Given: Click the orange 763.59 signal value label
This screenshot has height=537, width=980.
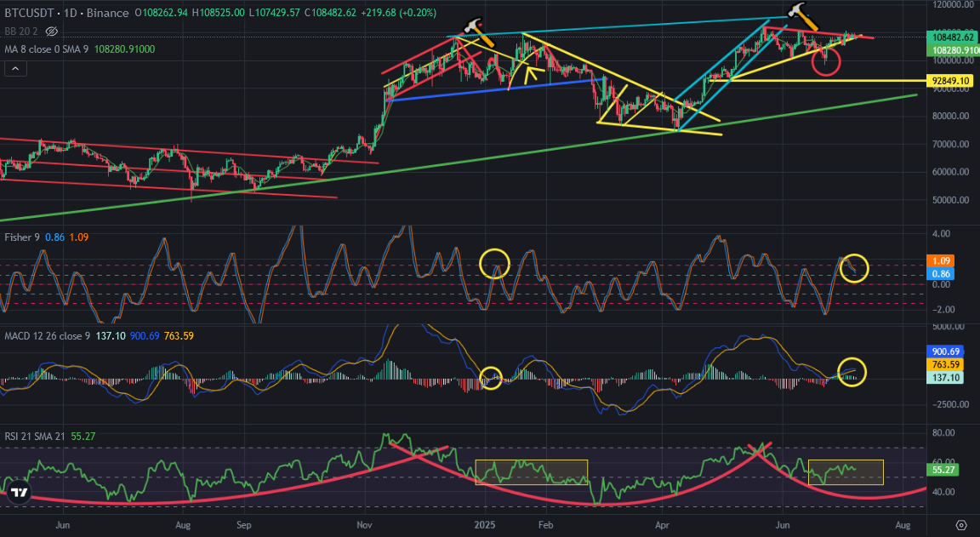Looking at the screenshot, I should pos(944,365).
